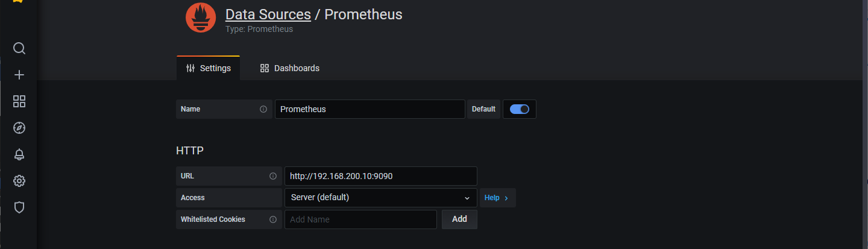
Task: Click the Add cookie button
Action: (x=459, y=219)
